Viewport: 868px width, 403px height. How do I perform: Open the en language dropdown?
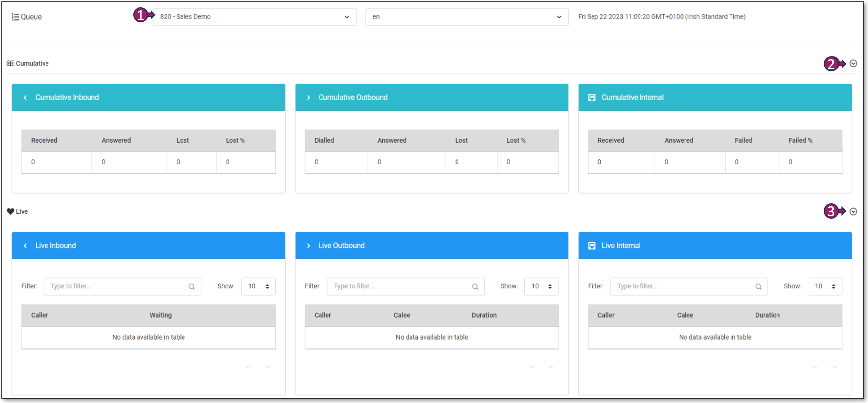tap(466, 17)
